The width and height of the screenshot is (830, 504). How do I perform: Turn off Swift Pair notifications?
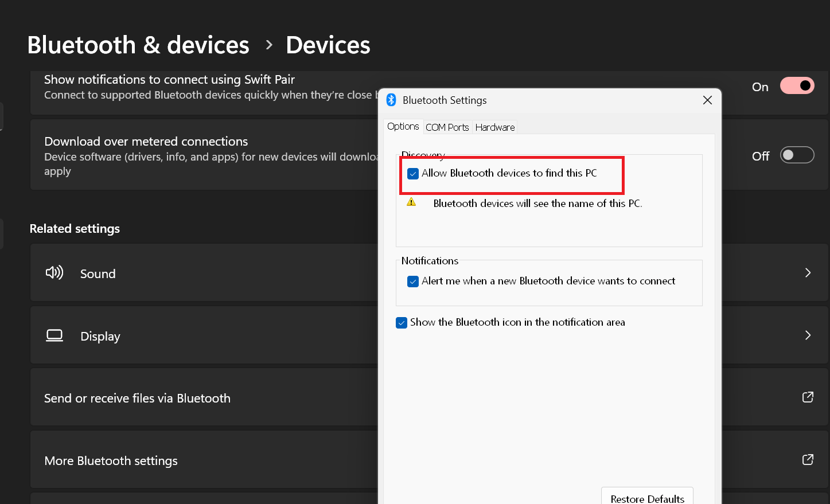pyautogui.click(x=797, y=85)
